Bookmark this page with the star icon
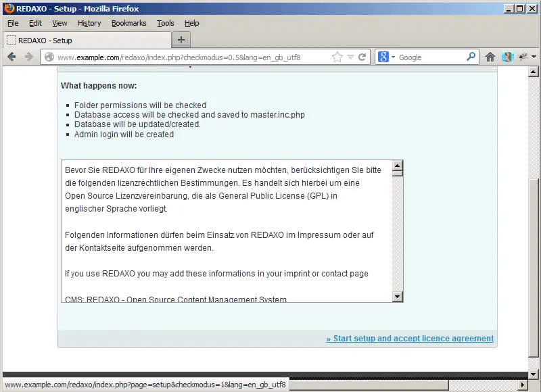This screenshot has height=392, width=541. tap(337, 57)
